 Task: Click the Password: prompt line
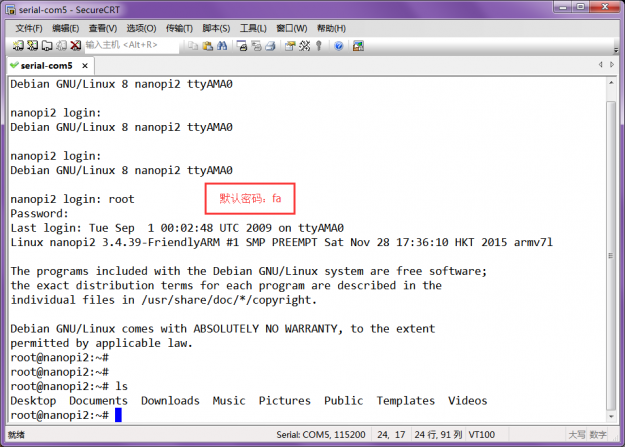coord(39,213)
